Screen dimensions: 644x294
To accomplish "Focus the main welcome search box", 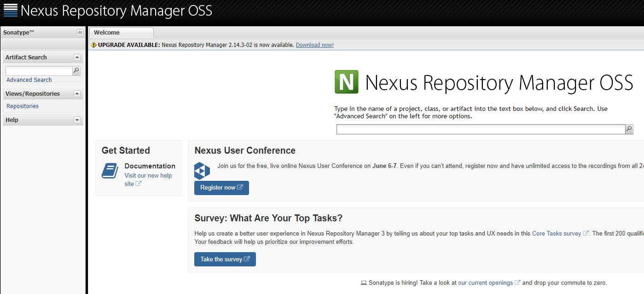I will click(480, 129).
